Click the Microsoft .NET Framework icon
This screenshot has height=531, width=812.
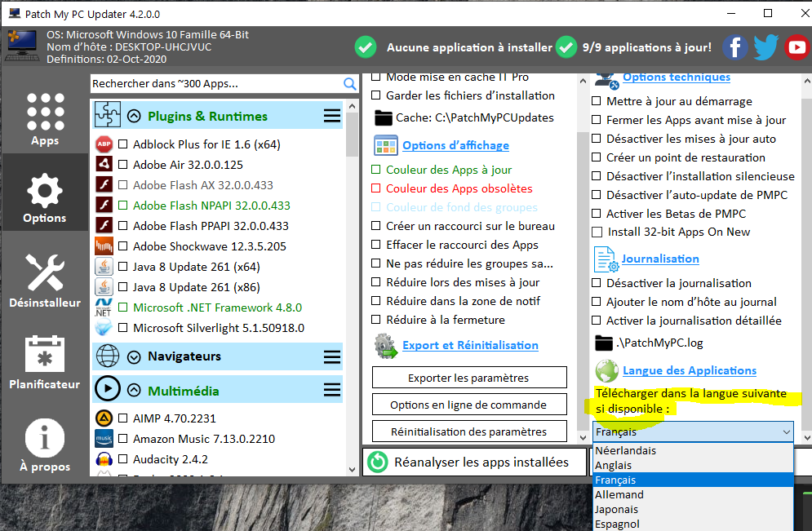coord(104,308)
